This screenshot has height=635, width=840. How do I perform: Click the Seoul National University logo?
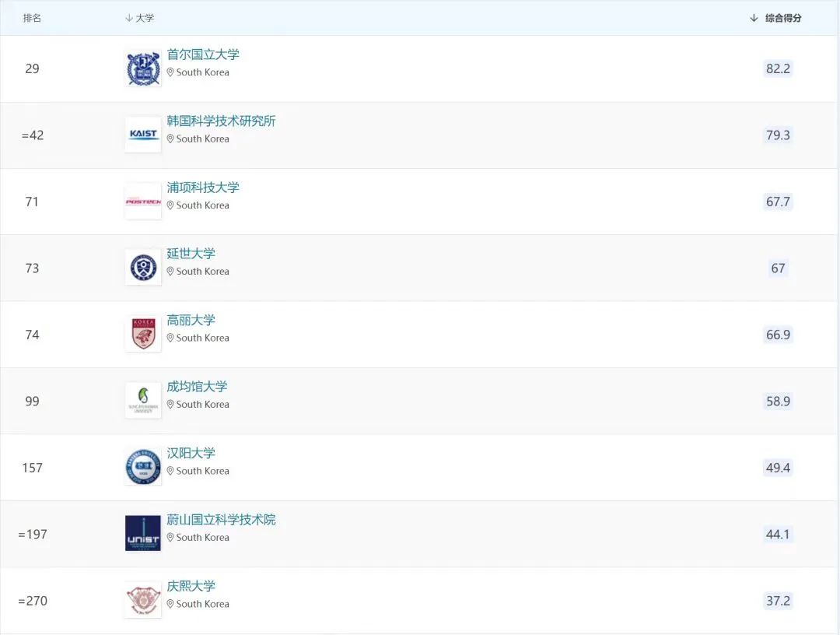143,68
